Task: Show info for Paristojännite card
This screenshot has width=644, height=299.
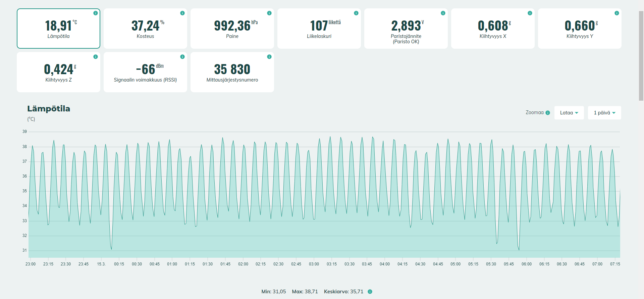Action: coord(443,13)
